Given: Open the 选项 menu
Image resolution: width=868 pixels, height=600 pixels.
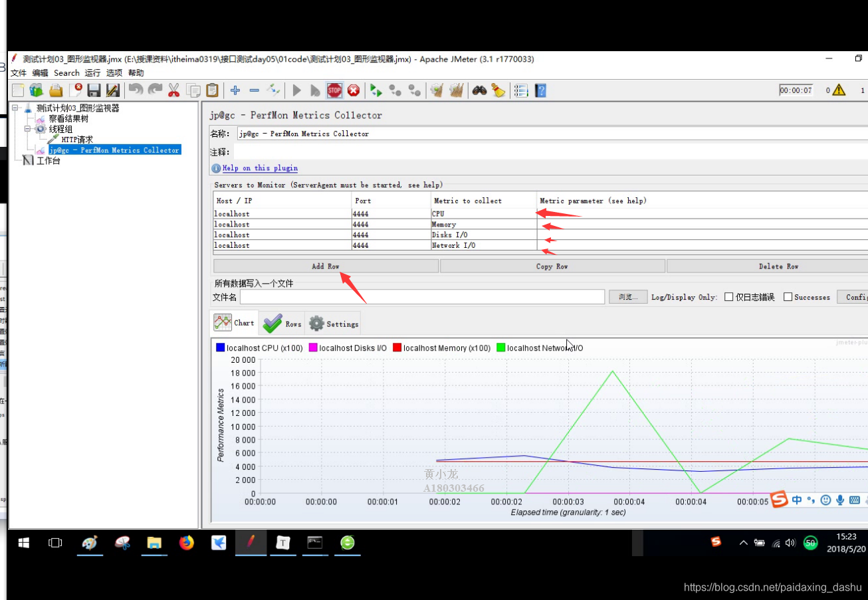Looking at the screenshot, I should (114, 73).
